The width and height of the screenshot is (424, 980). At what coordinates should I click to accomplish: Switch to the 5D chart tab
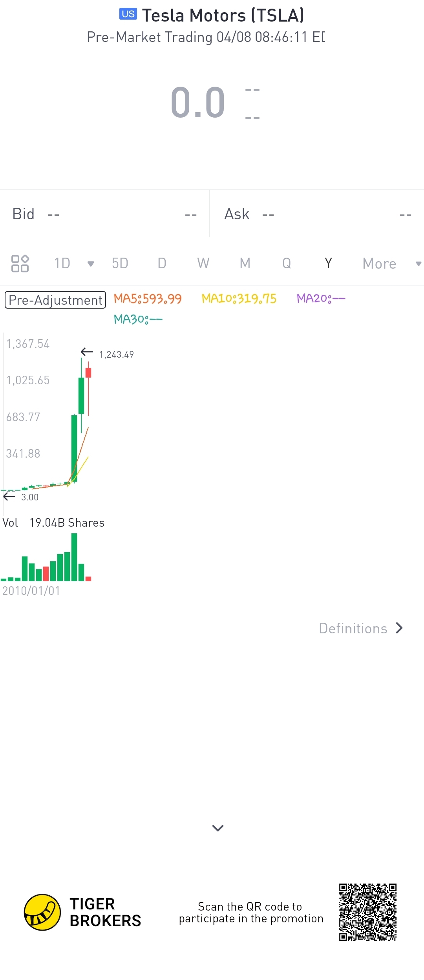pyautogui.click(x=120, y=263)
